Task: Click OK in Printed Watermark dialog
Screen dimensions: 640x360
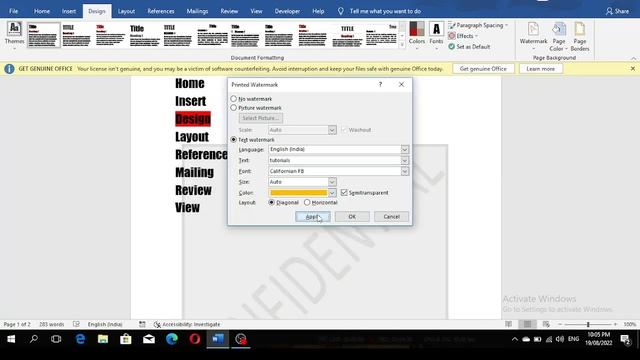Action: pos(352,217)
